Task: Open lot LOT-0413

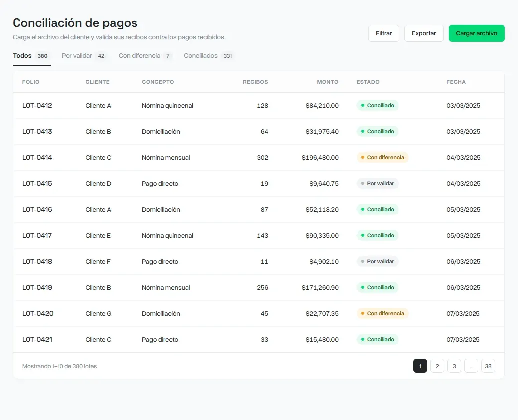Action: click(37, 132)
